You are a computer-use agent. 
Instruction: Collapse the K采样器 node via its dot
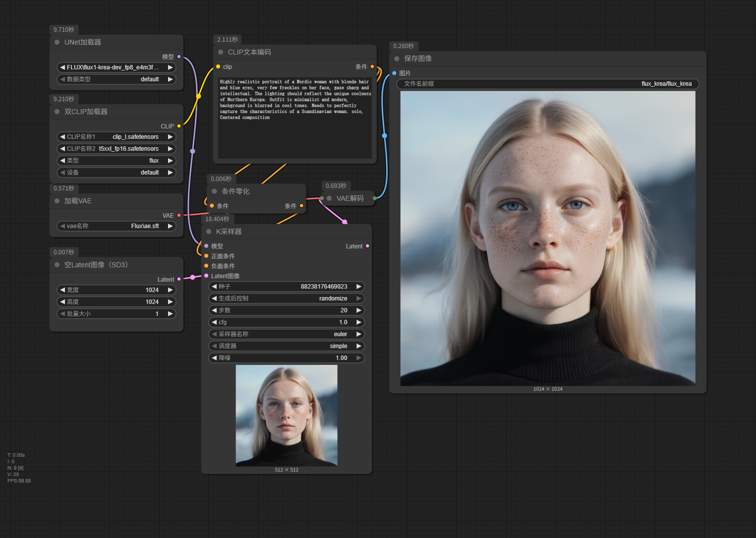[x=209, y=232]
